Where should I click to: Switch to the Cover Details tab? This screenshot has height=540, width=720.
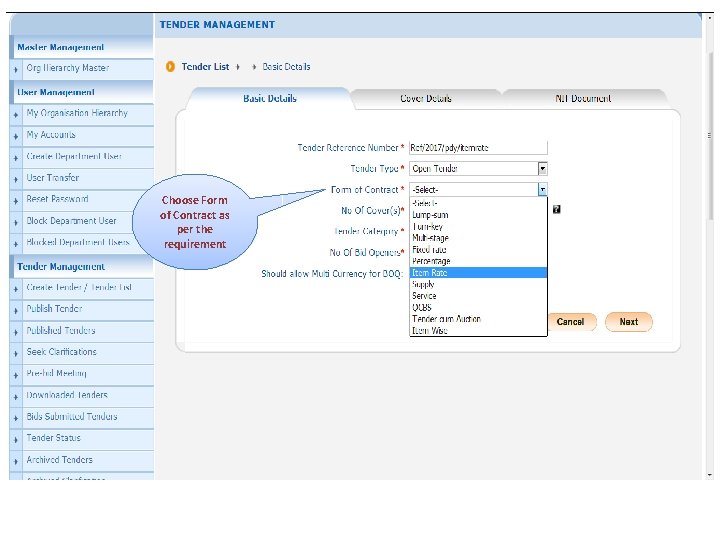coord(426,98)
